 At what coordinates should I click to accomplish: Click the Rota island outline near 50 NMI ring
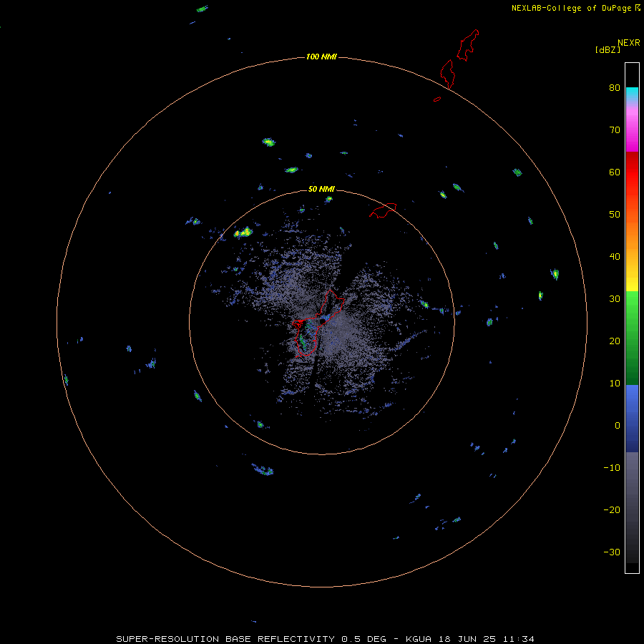[383, 210]
